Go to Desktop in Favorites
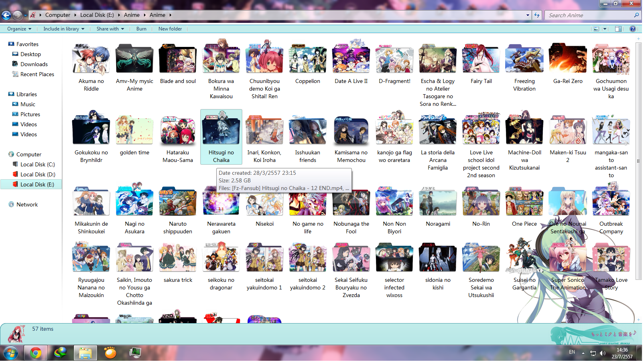 coord(30,54)
